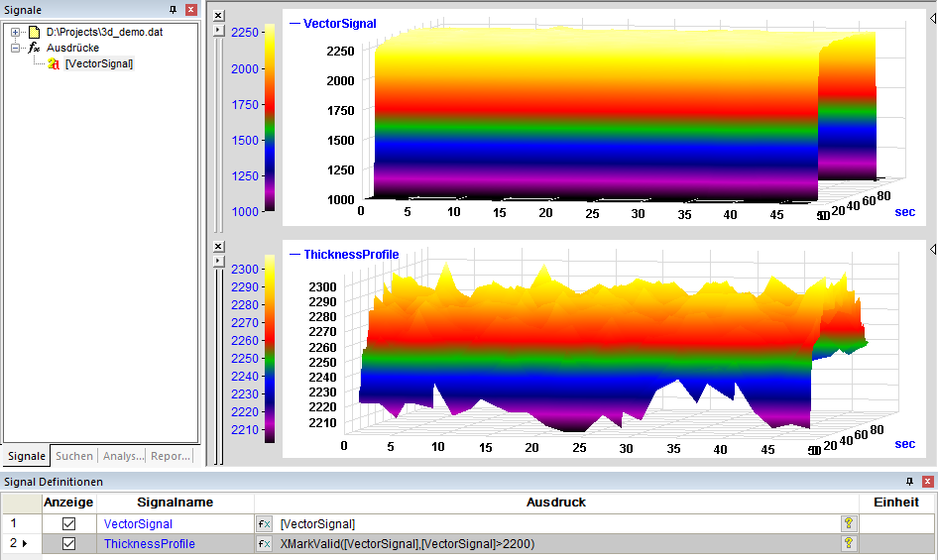Click the help icon in VectorSignal row
The height and width of the screenshot is (560, 938).
pyautogui.click(x=849, y=523)
